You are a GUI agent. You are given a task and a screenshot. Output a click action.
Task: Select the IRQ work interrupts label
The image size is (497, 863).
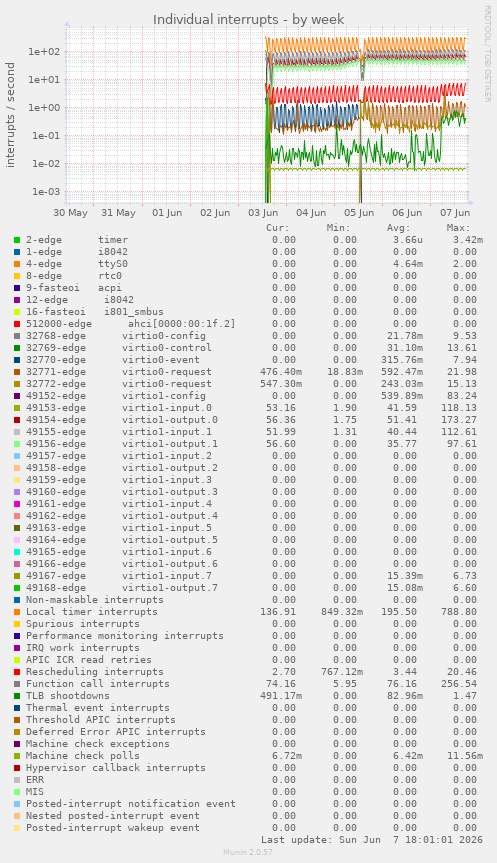tap(83, 648)
